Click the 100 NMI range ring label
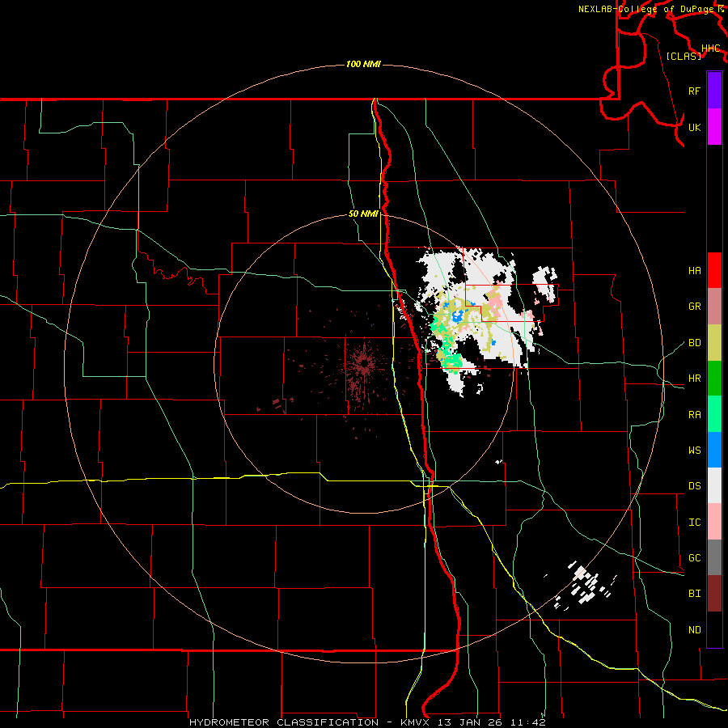This screenshot has width=728, height=728. [363, 64]
